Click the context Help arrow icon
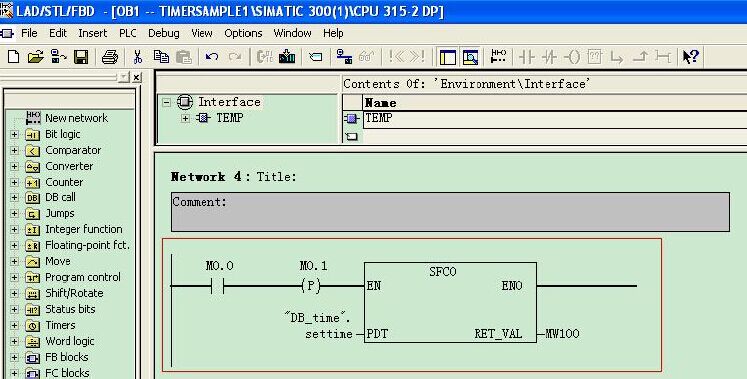747x379 pixels. [x=690, y=57]
